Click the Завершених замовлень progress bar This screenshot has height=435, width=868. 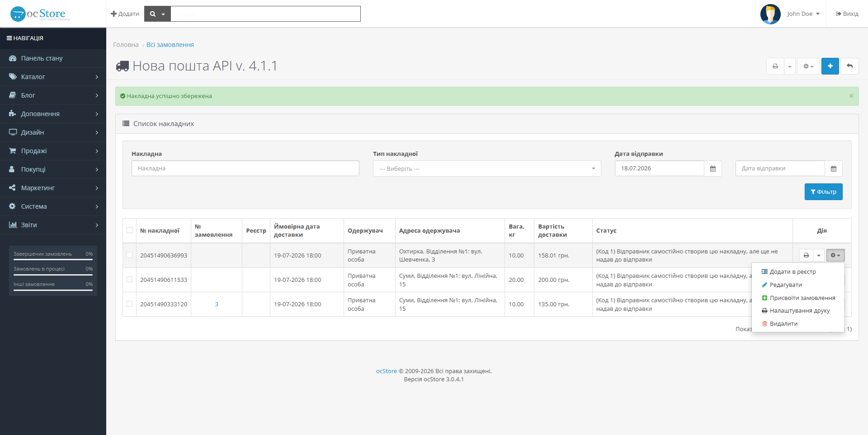click(53, 260)
